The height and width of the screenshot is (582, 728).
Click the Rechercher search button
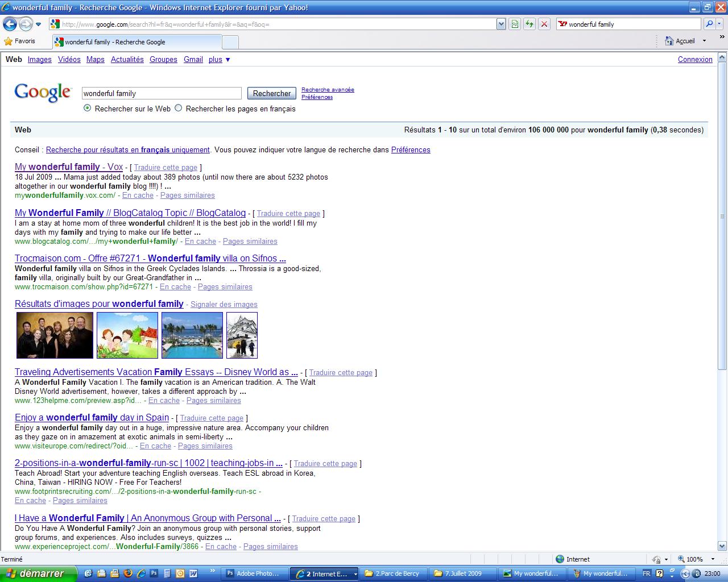271,93
